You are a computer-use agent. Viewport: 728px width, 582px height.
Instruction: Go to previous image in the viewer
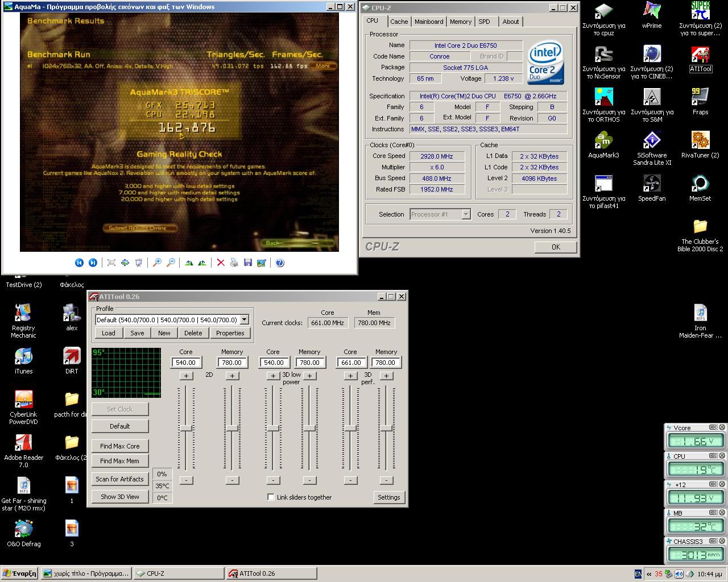tap(79, 263)
